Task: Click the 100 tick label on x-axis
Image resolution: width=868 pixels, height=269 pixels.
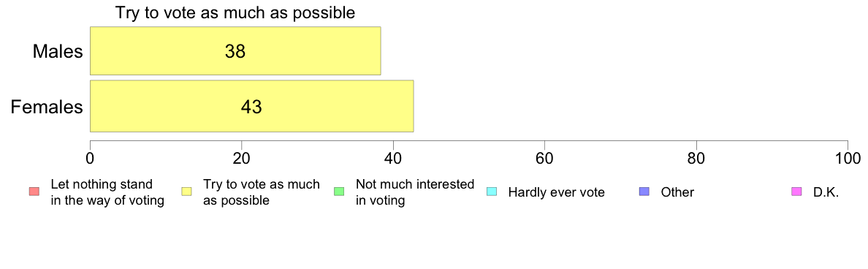Action: coord(848,158)
